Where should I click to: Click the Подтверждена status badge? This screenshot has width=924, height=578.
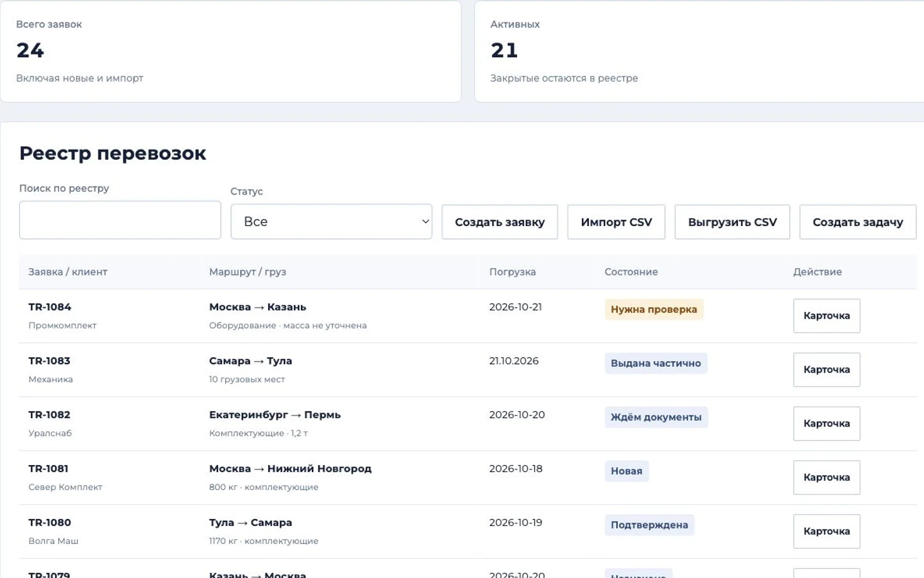pos(649,525)
